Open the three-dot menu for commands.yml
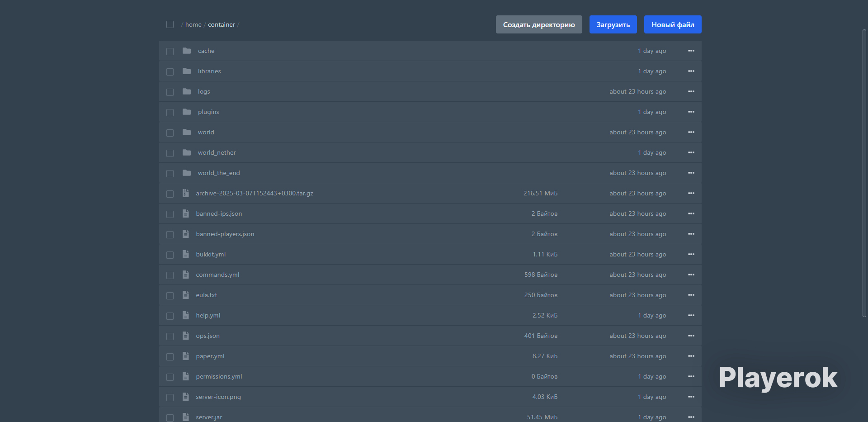This screenshot has width=868, height=422. 691,275
